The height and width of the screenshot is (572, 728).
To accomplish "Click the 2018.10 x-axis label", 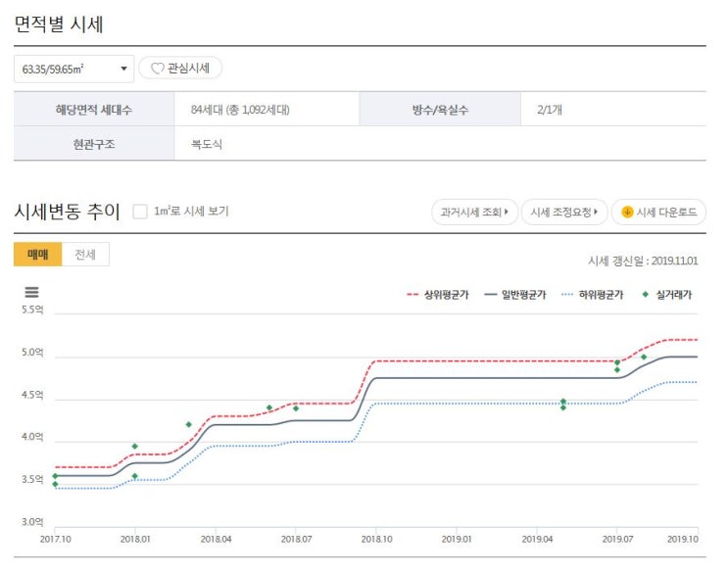I will tap(376, 539).
